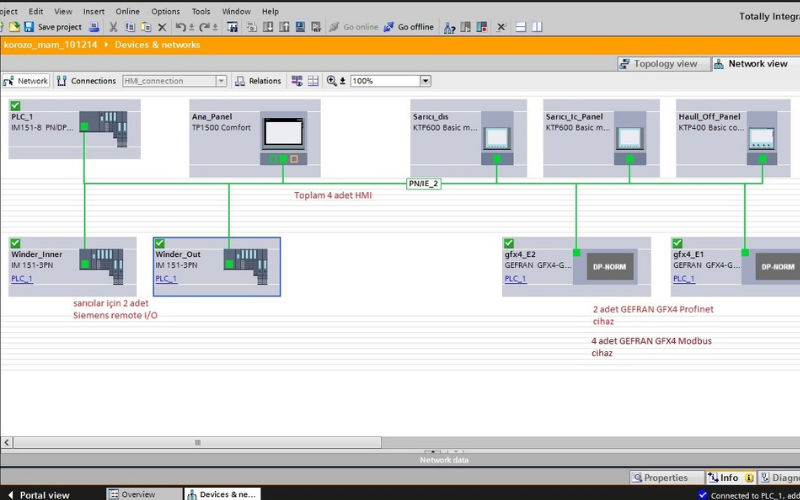The width and height of the screenshot is (800, 500).
Task: Open the HMI_connection type dropdown
Action: 221,81
